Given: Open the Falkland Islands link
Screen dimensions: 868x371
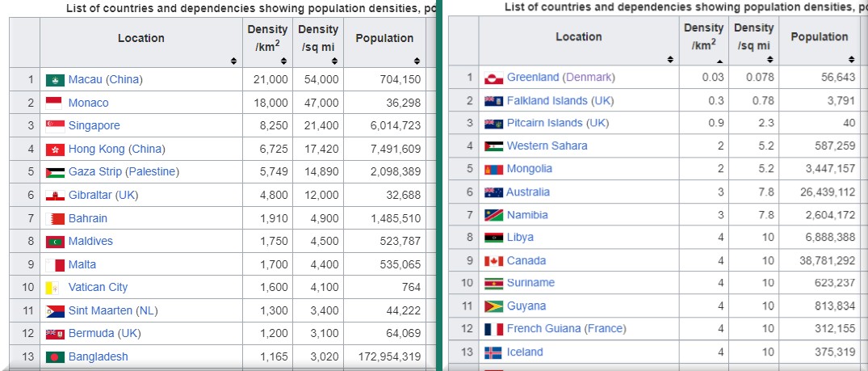Looking at the screenshot, I should (545, 100).
